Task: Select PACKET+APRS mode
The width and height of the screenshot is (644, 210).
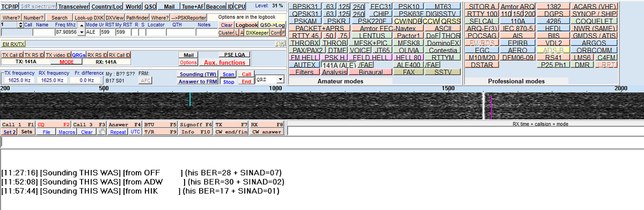Action: [x=319, y=28]
